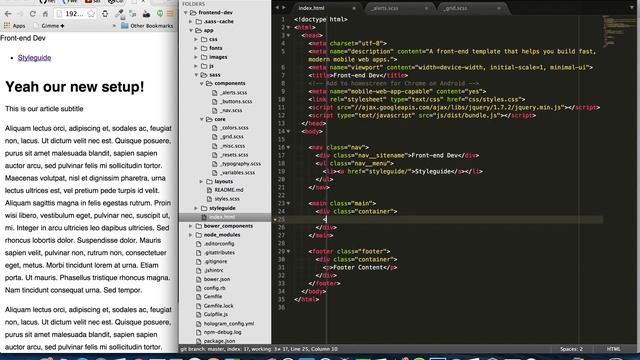Open config.rb file

click(x=214, y=288)
